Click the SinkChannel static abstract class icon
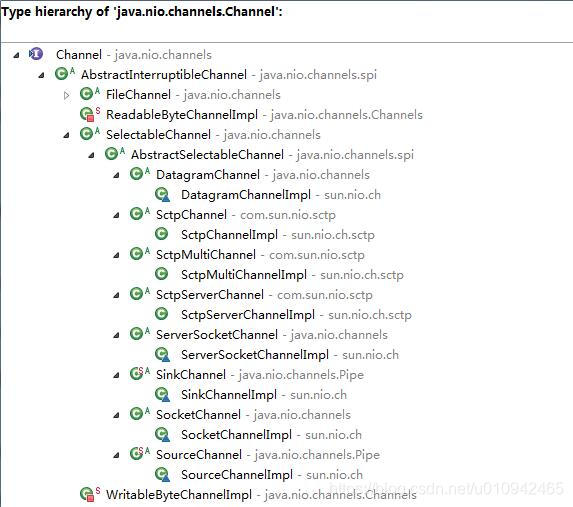This screenshot has height=507, width=573. coord(140,374)
